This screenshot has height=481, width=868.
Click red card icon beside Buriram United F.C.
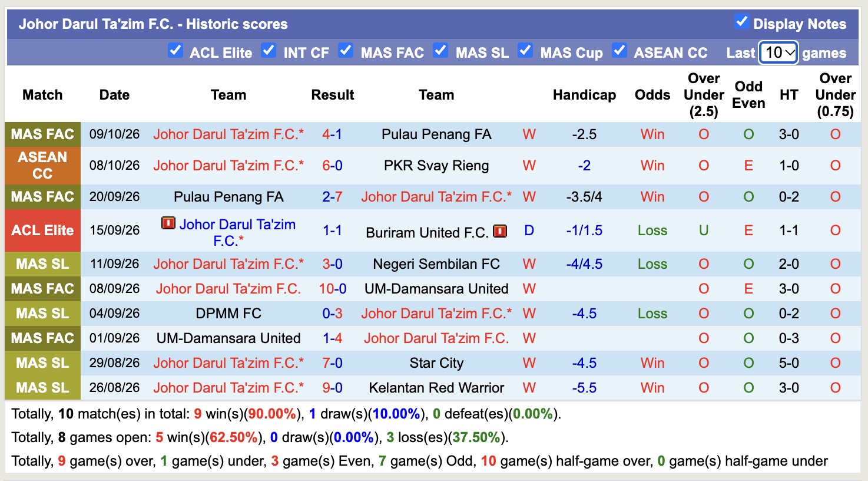point(500,231)
